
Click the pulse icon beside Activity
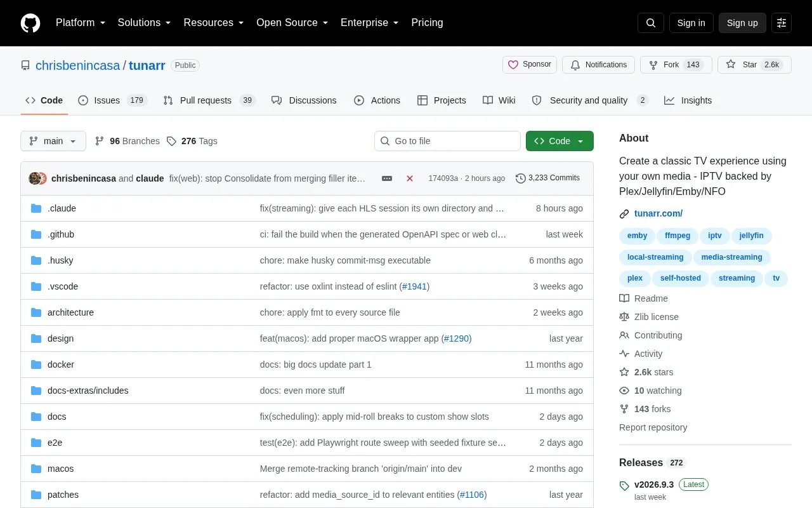pyautogui.click(x=624, y=354)
